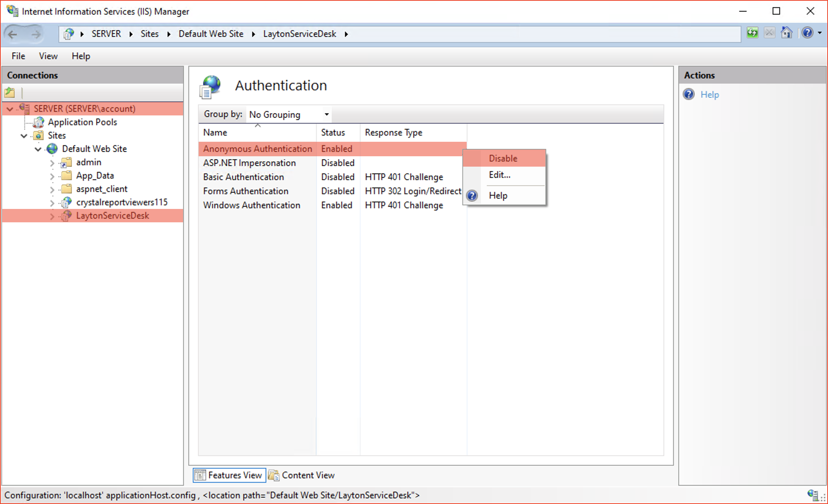
Task: Click the Help icon in Actions pane
Action: pyautogui.click(x=689, y=94)
